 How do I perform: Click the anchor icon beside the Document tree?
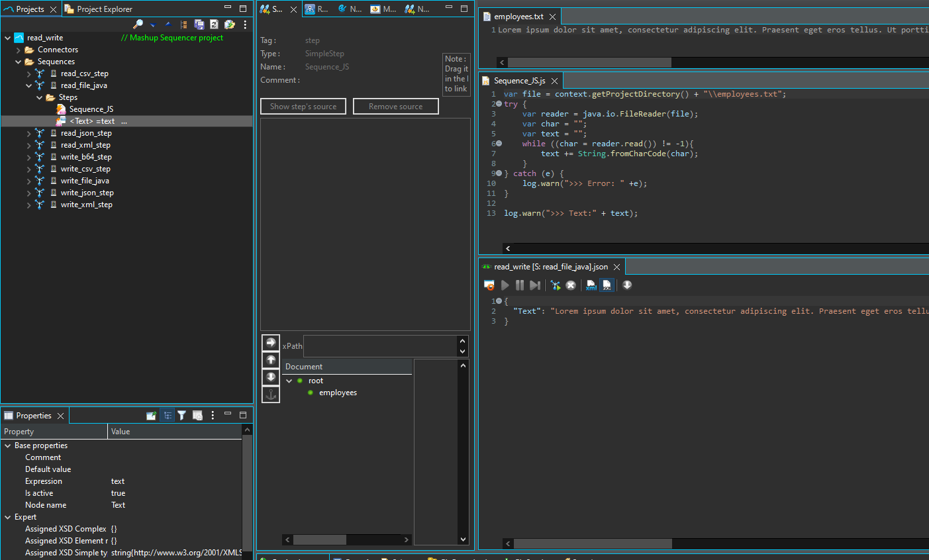coord(271,395)
